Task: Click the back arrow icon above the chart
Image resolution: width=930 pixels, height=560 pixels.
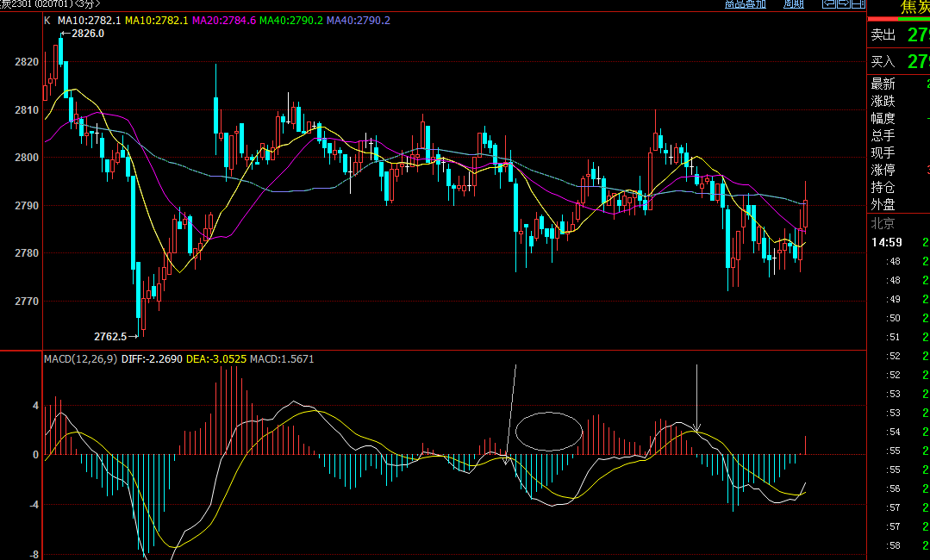Action: (x=828, y=3)
